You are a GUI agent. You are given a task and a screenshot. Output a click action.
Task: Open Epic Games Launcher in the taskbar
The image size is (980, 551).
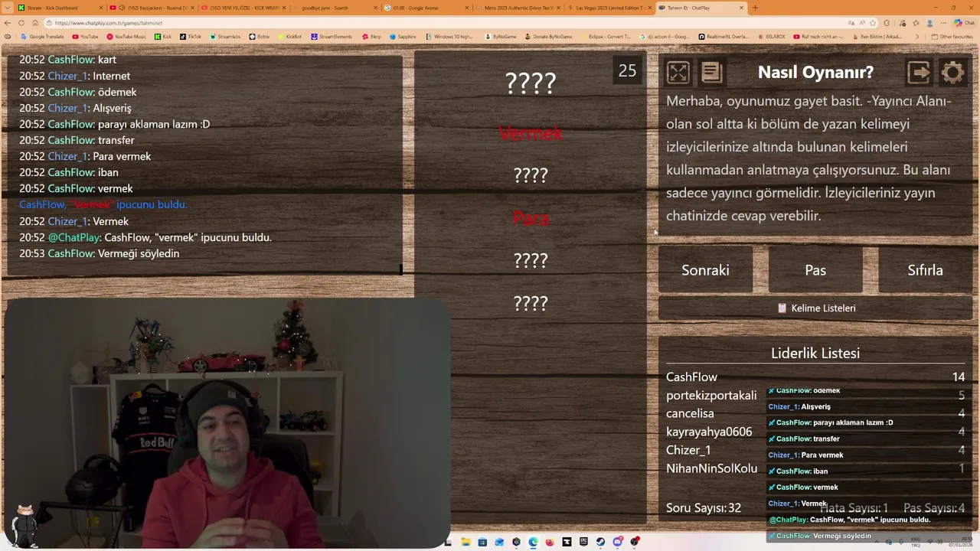click(583, 542)
